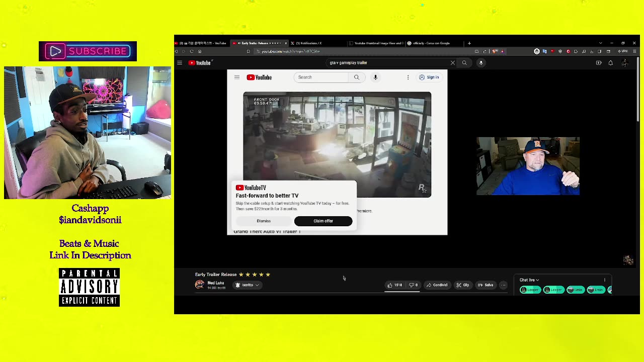Open the VPN button in browser toolbar
This screenshot has height=362, width=644.
click(x=623, y=51)
